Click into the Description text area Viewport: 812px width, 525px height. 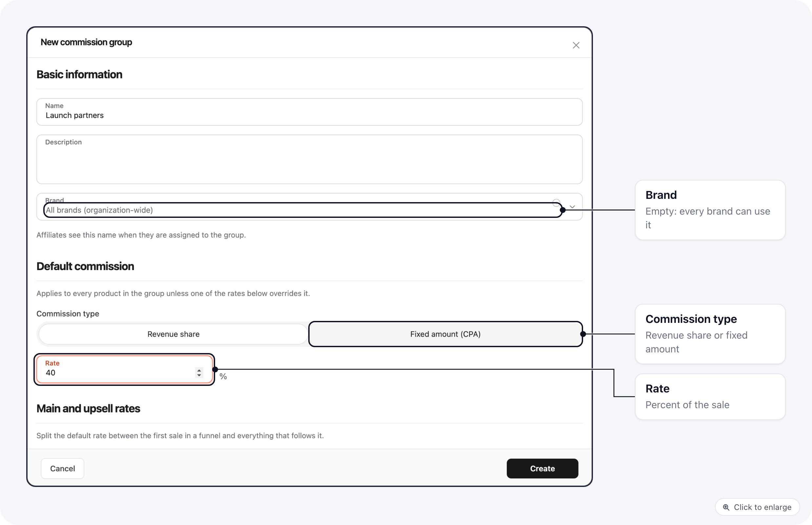click(x=309, y=159)
